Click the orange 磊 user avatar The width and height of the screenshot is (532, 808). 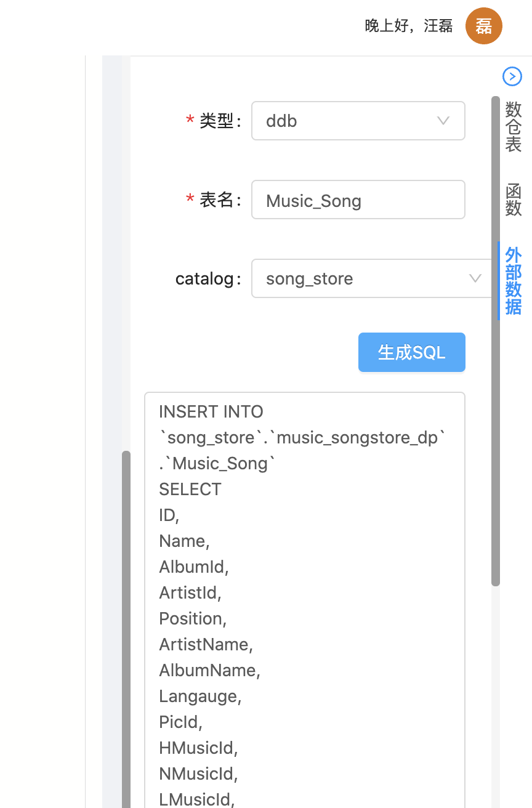pyautogui.click(x=484, y=26)
